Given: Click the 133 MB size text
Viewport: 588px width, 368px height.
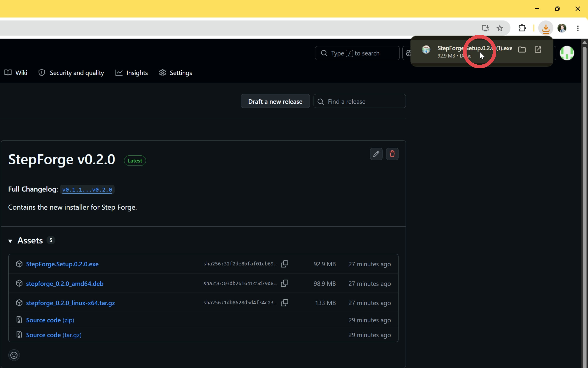Looking at the screenshot, I should (325, 303).
